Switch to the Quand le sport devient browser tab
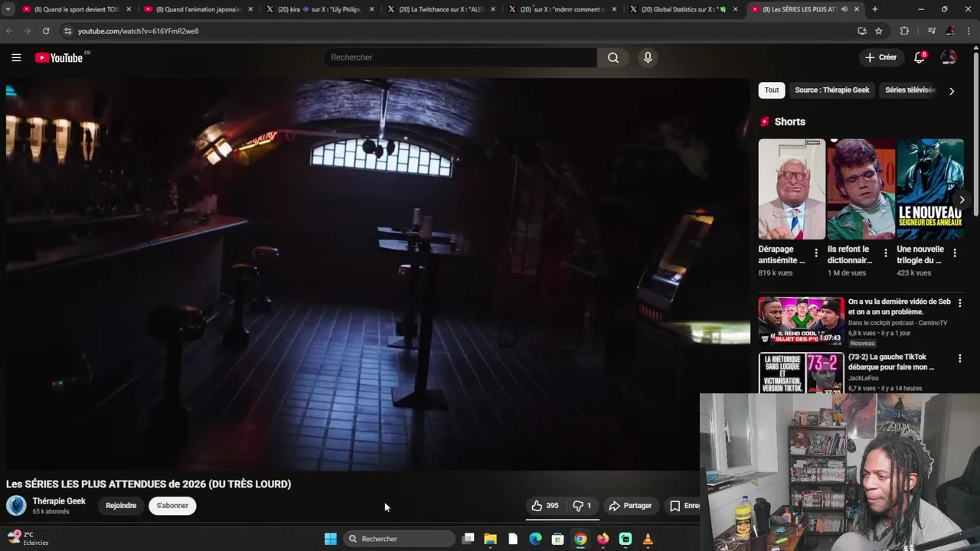The image size is (980, 551). (x=77, y=9)
